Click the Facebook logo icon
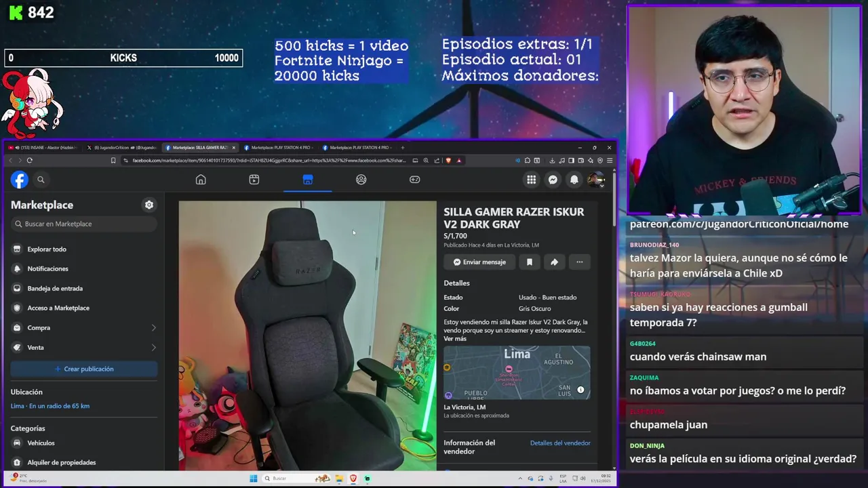The height and width of the screenshot is (488, 868). 19,180
